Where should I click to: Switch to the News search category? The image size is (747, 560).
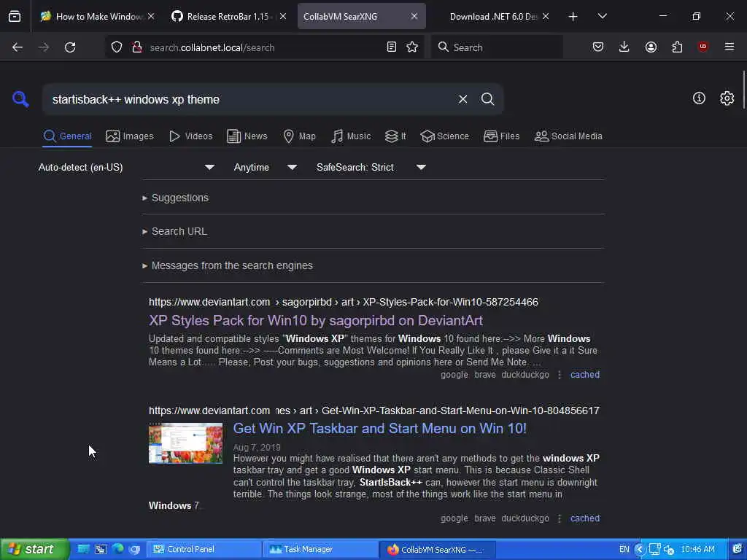pyautogui.click(x=247, y=136)
